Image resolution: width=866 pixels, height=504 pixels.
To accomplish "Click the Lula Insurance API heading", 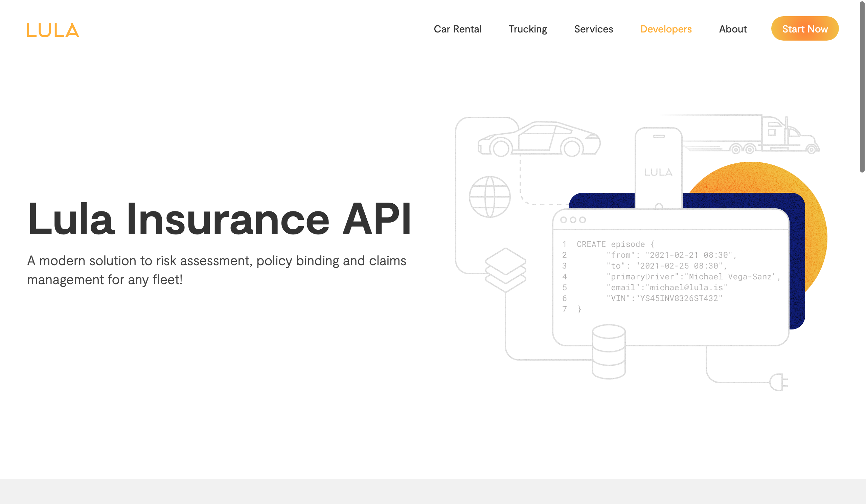I will tap(219, 219).
